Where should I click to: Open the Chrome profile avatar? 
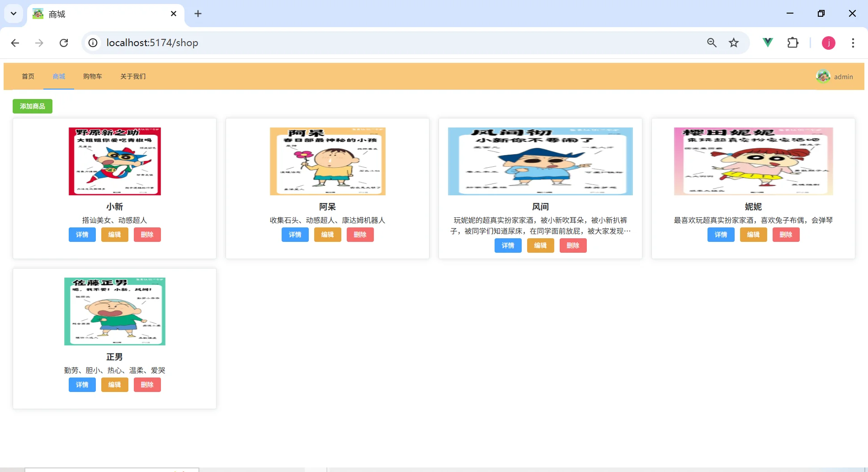point(829,43)
